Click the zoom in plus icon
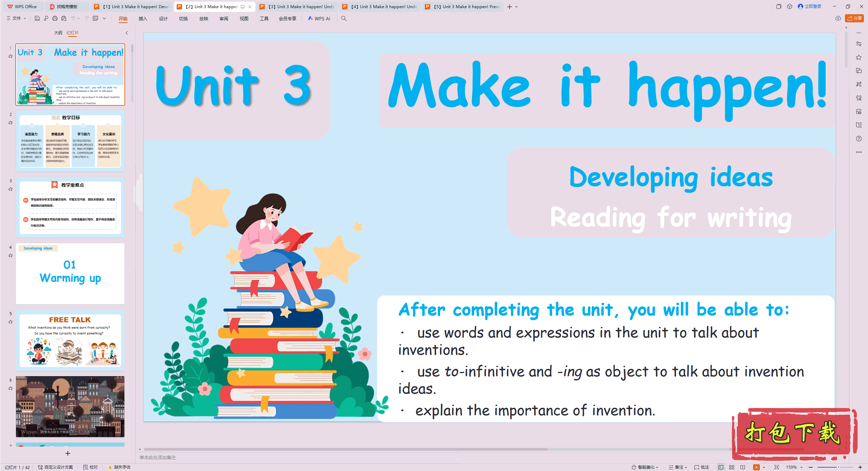Screen dimensions: 868x471 click(860, 467)
